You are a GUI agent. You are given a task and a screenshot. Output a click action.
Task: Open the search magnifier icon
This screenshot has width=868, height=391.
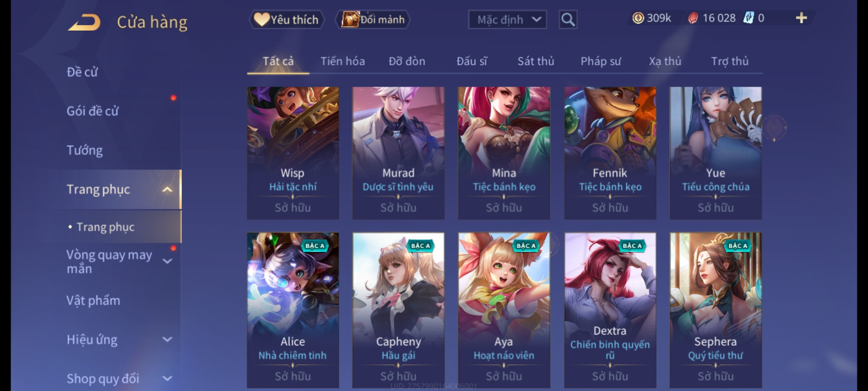[568, 20]
